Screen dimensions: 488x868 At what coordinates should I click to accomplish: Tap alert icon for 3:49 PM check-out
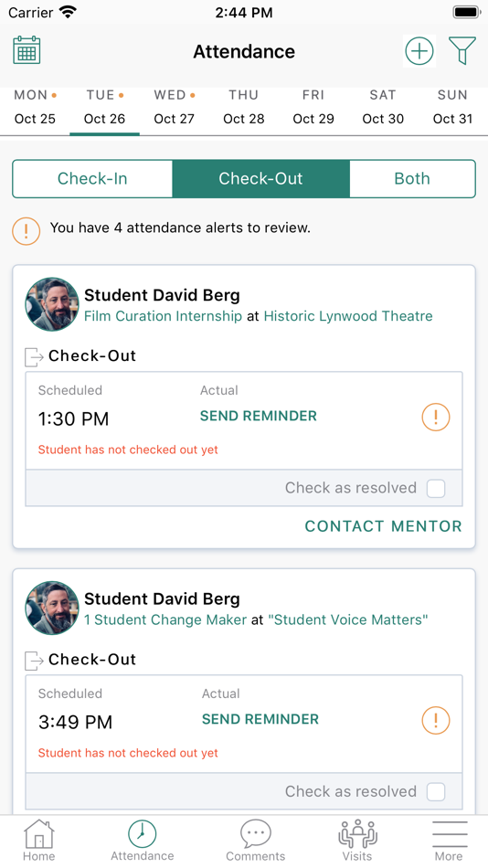(435, 720)
